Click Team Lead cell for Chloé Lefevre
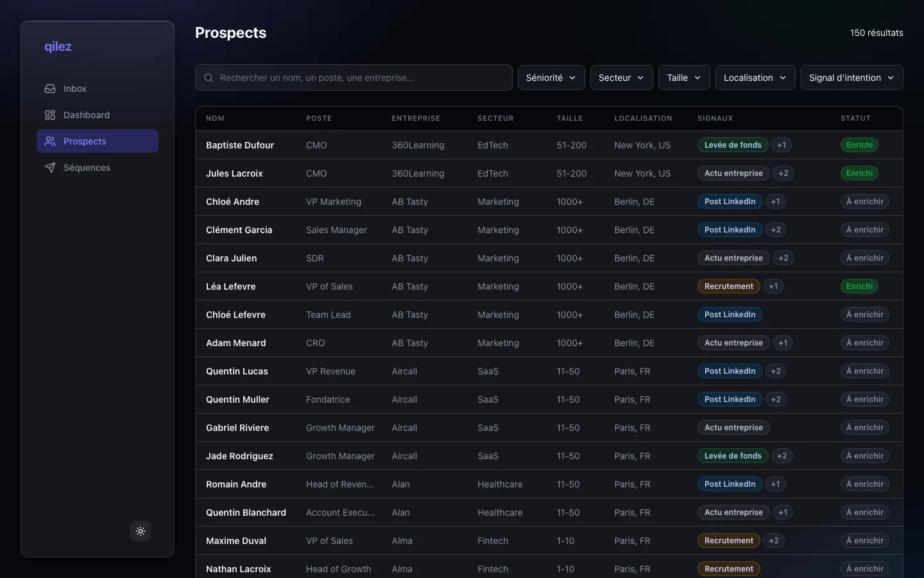This screenshot has width=924, height=578. tap(329, 315)
